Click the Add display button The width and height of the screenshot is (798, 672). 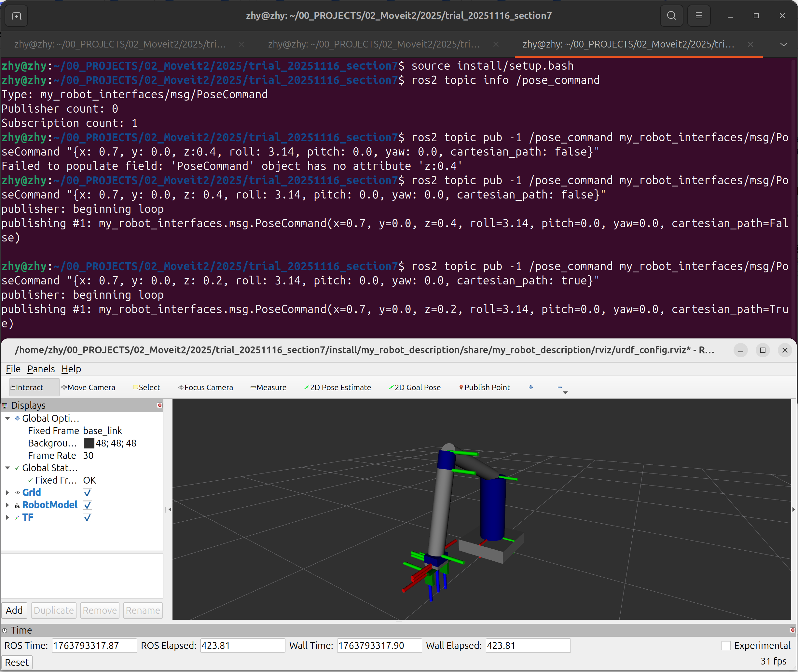tap(14, 610)
